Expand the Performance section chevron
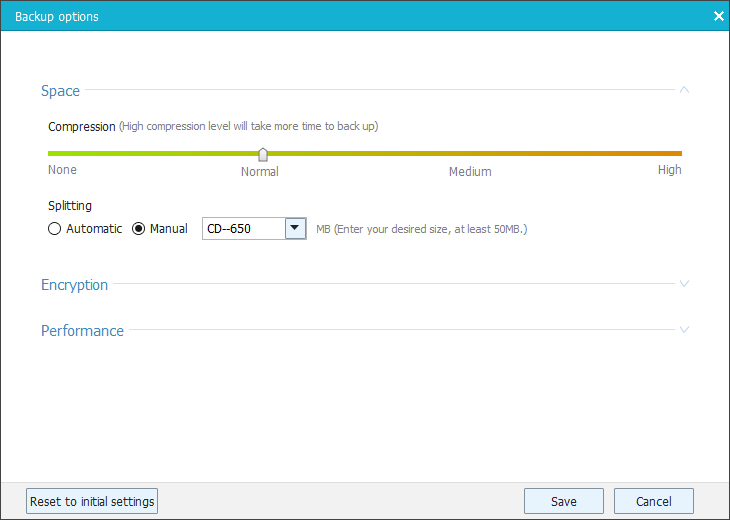 click(684, 330)
